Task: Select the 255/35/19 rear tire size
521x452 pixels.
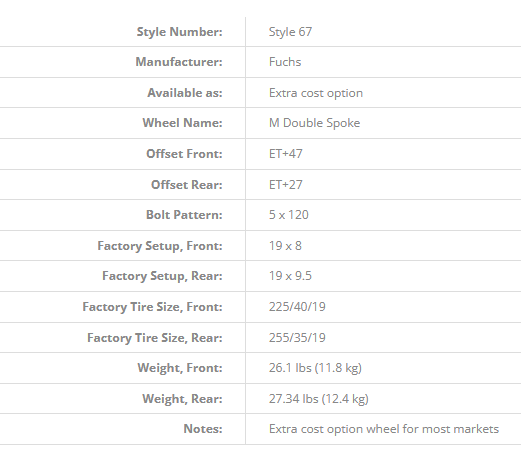Action: pyautogui.click(x=297, y=338)
